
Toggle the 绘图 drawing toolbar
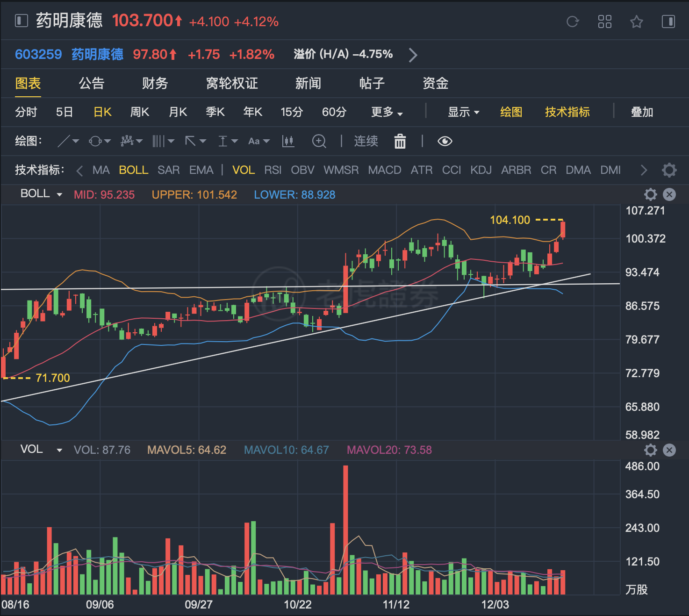pyautogui.click(x=511, y=112)
